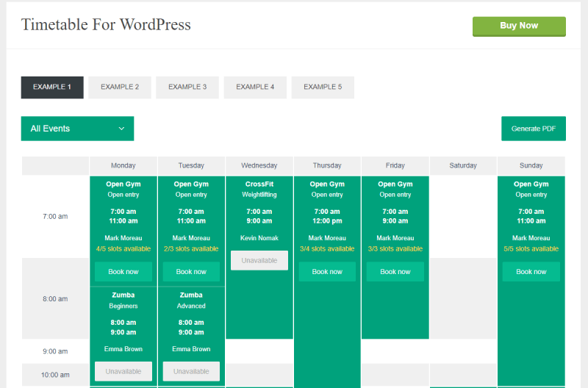588x388 pixels.
Task: Click the Wednesday column header
Action: (x=259, y=165)
